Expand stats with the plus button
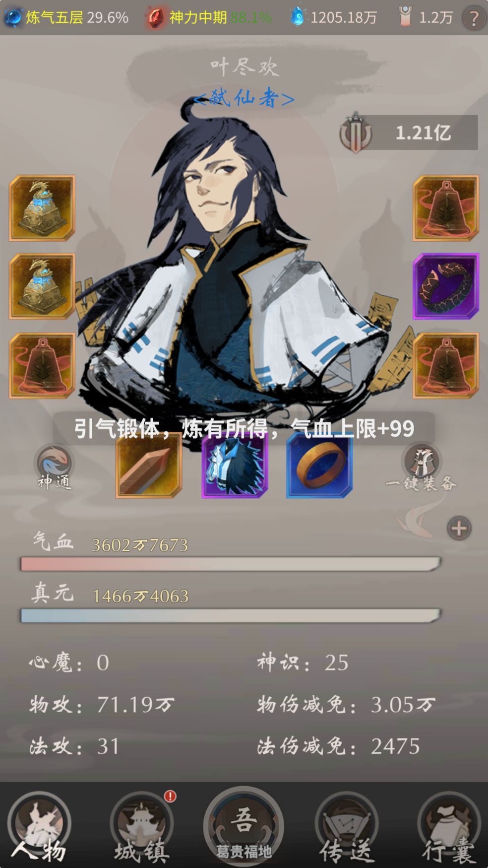 [x=459, y=528]
